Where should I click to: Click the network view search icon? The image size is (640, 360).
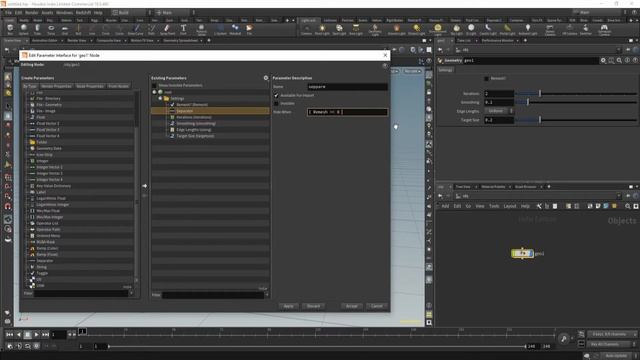(628, 206)
